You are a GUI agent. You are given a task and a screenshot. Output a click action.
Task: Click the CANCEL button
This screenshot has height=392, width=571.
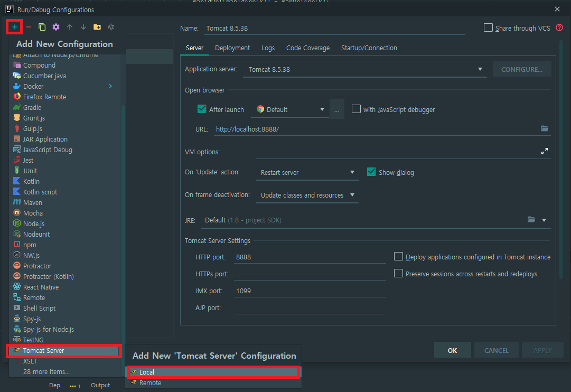(496, 350)
